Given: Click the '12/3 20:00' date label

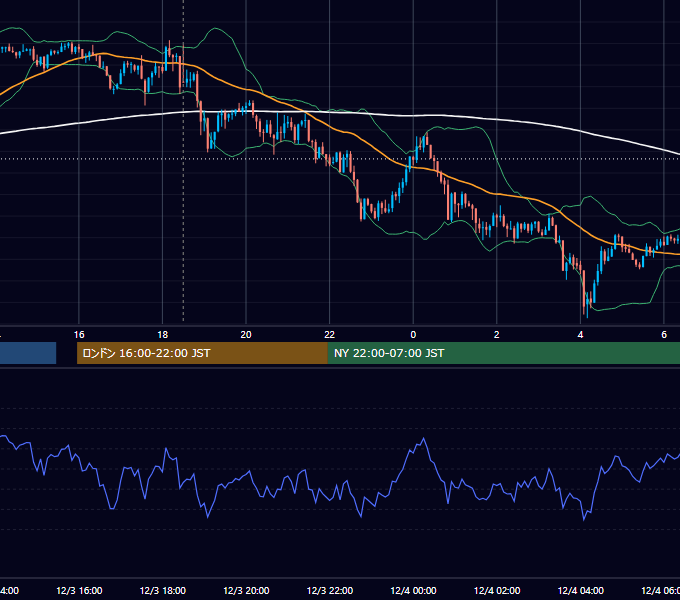Looking at the screenshot, I should pos(246,590).
